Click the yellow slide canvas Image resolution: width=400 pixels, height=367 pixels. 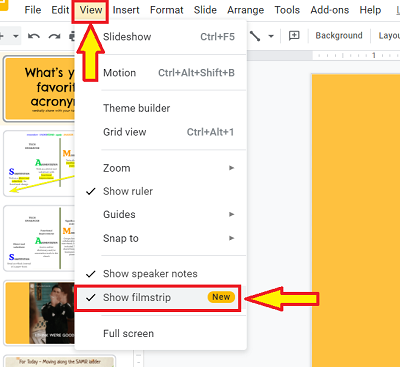(356, 220)
